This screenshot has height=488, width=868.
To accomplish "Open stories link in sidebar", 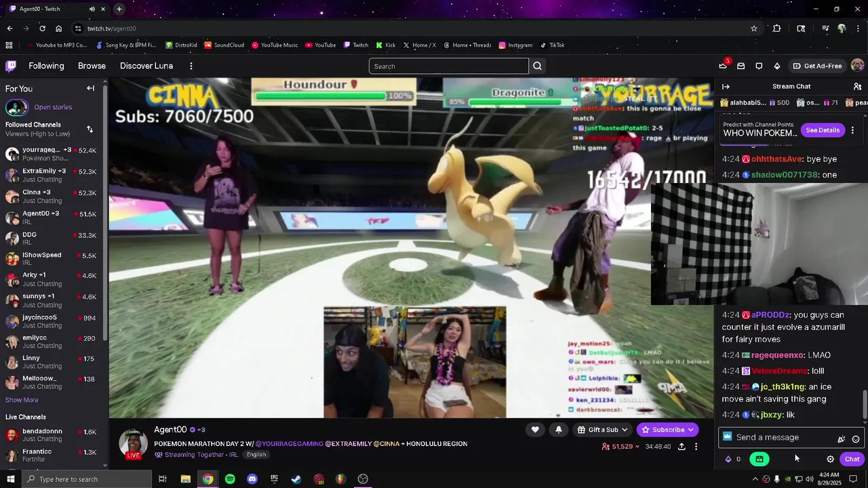I will click(x=53, y=107).
